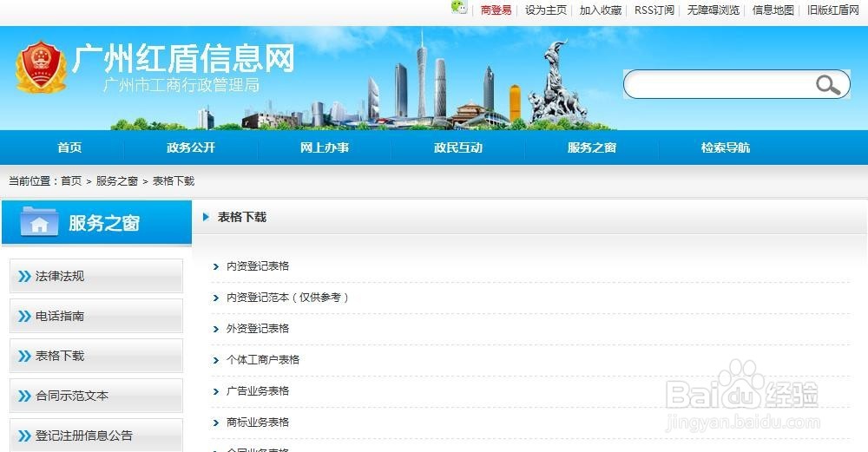This screenshot has width=868, height=452.
Task: Open 合同示范文本 sidebar item
Action: pos(96,396)
